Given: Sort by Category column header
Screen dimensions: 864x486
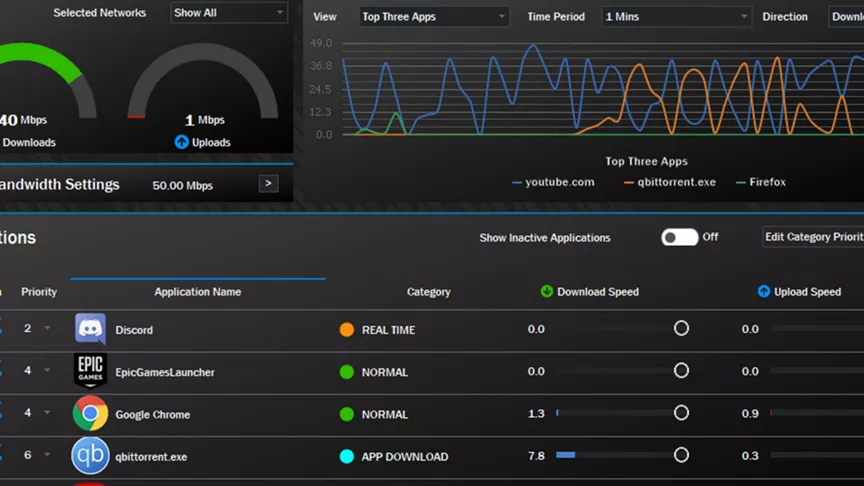Looking at the screenshot, I should click(428, 292).
